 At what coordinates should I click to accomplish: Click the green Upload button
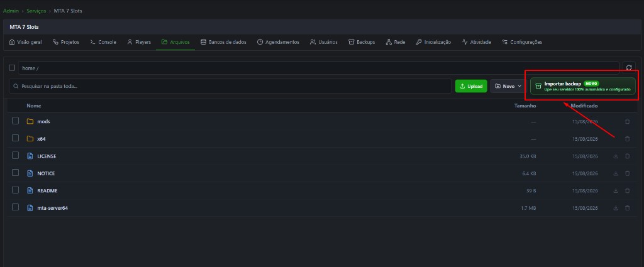tap(471, 86)
